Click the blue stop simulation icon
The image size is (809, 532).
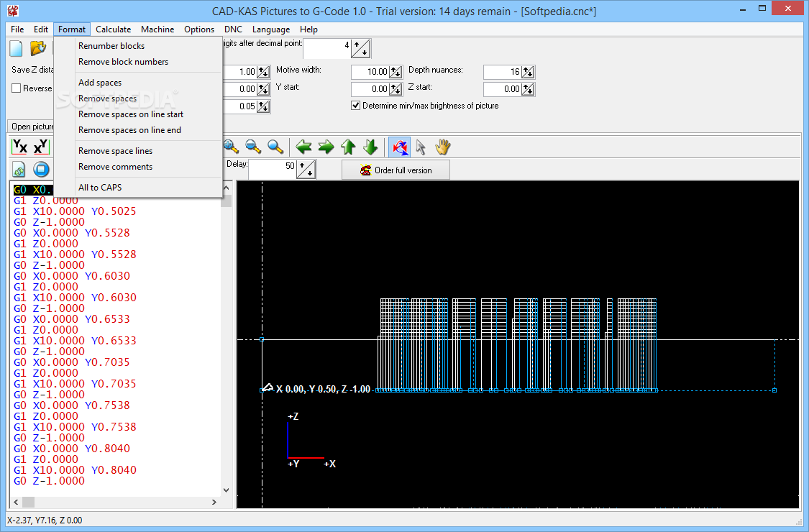pyautogui.click(x=41, y=169)
